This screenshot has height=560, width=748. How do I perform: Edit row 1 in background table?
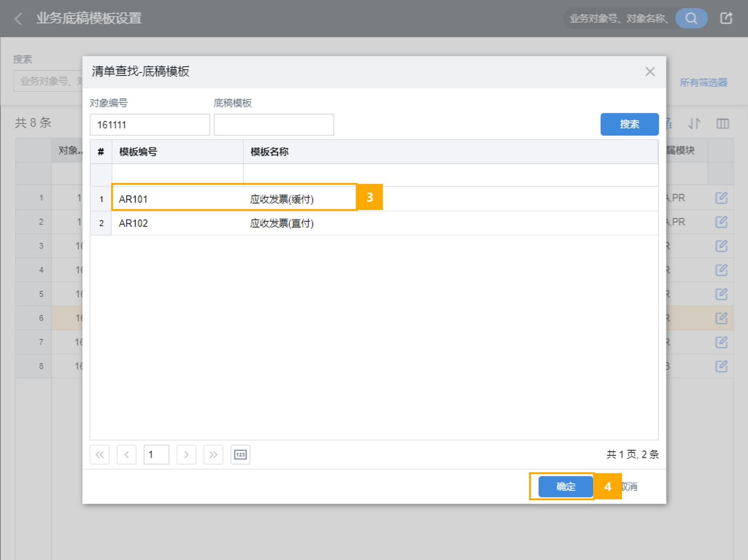[721, 198]
